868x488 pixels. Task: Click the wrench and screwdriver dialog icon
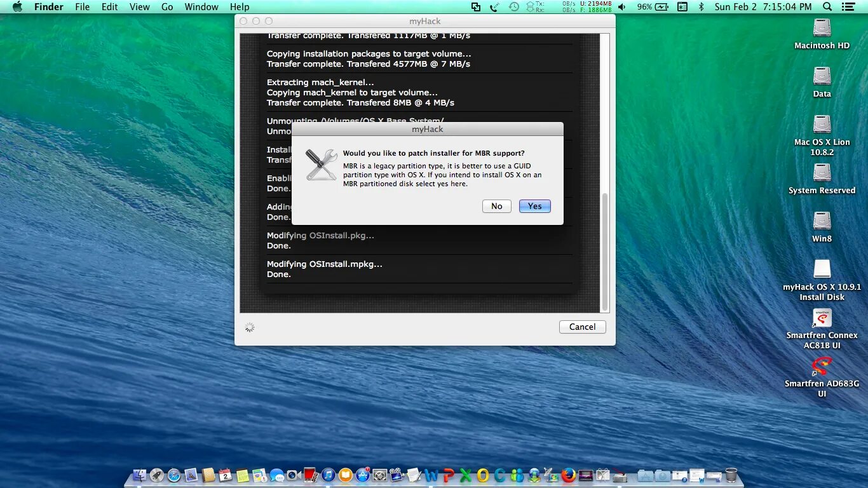click(321, 165)
